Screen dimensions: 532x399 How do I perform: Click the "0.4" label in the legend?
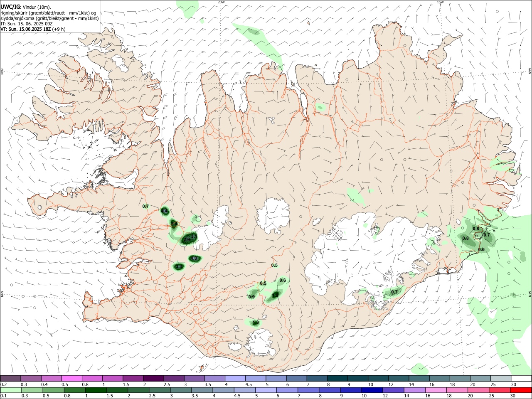tap(44, 384)
